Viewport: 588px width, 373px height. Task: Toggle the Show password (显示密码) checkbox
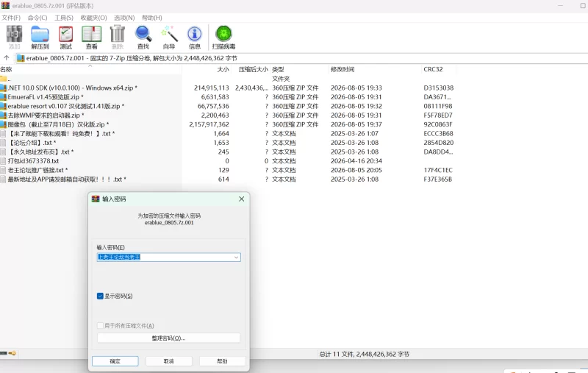(100, 296)
